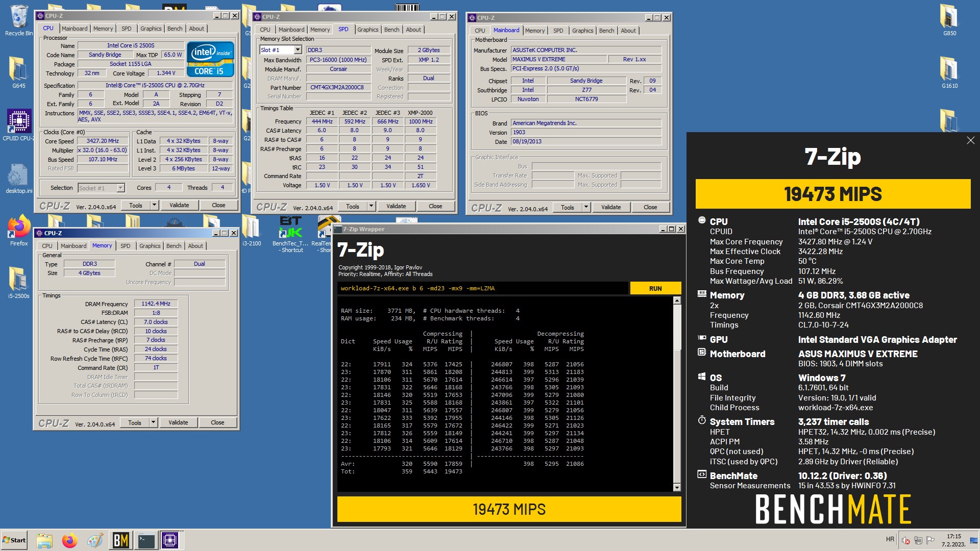Switch to SPD tab in Memory CPU-Z window
980x551 pixels.
(125, 246)
